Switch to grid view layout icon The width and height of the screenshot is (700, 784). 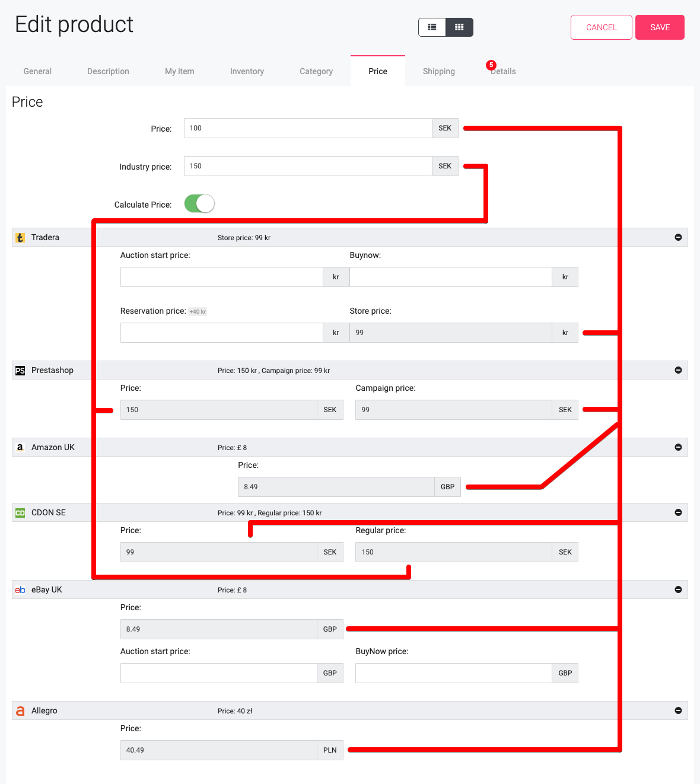click(x=459, y=27)
